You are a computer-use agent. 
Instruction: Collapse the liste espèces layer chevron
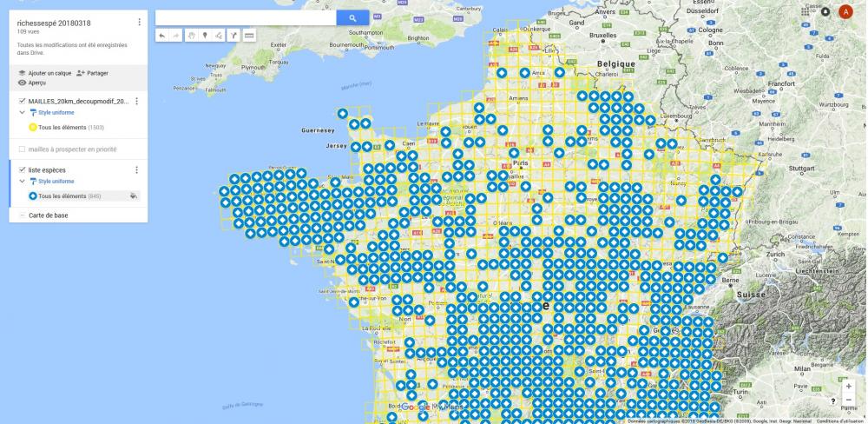point(23,181)
